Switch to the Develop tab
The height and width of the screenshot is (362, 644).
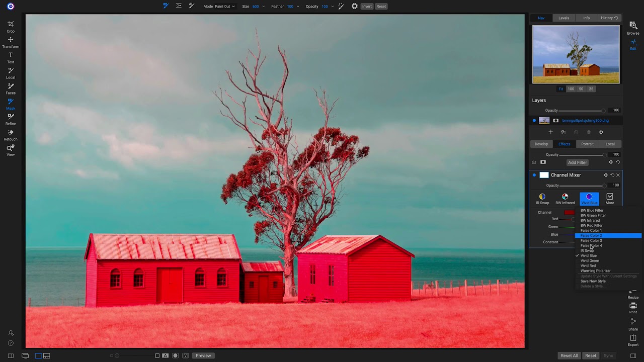tap(541, 144)
